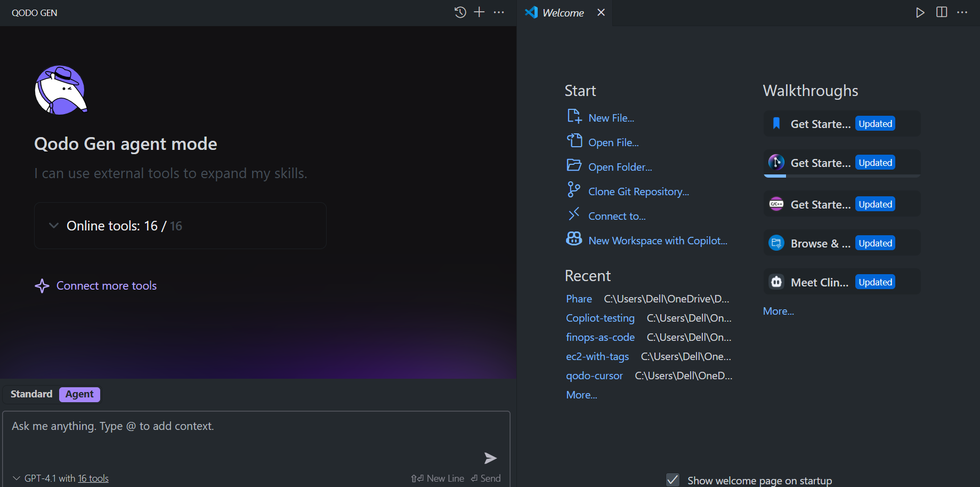Click New Workspace with Copilot... link
Screen dimensions: 980x487
point(658,241)
